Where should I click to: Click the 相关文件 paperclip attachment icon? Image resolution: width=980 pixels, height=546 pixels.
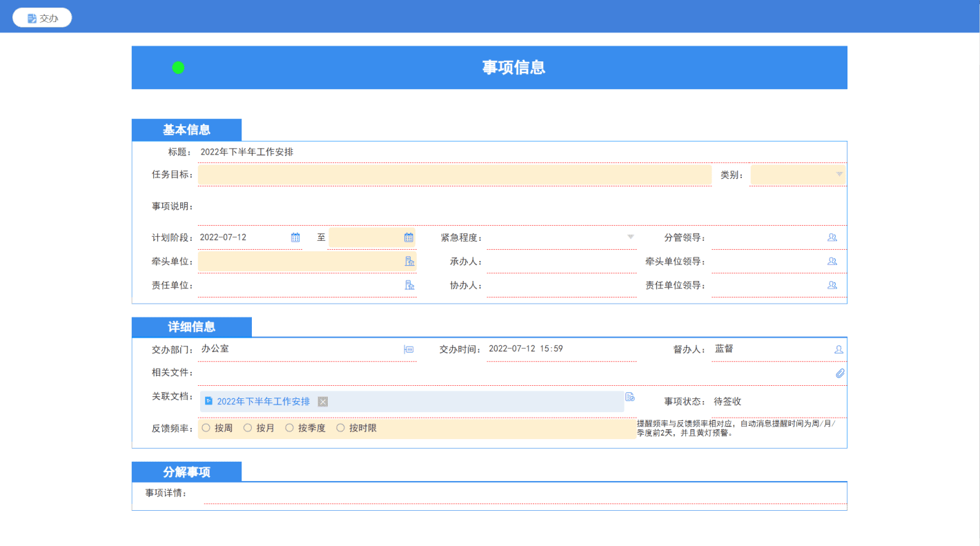click(840, 373)
